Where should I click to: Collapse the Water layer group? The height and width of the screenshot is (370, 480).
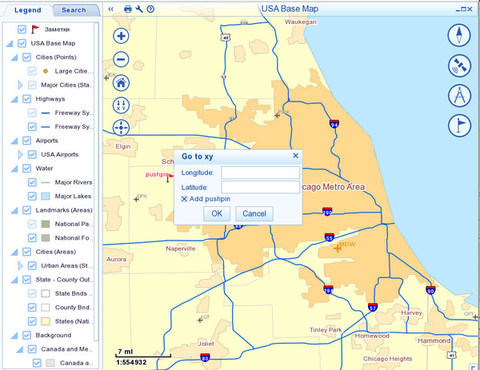14,169
